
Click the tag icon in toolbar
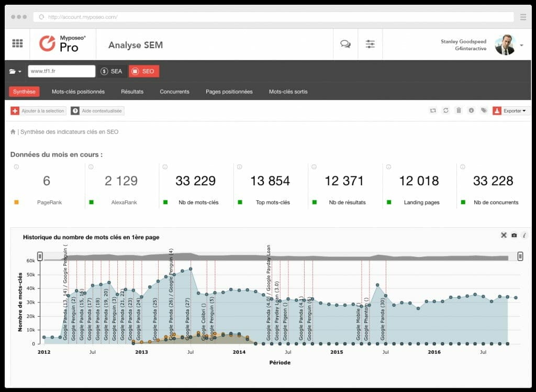coord(484,110)
